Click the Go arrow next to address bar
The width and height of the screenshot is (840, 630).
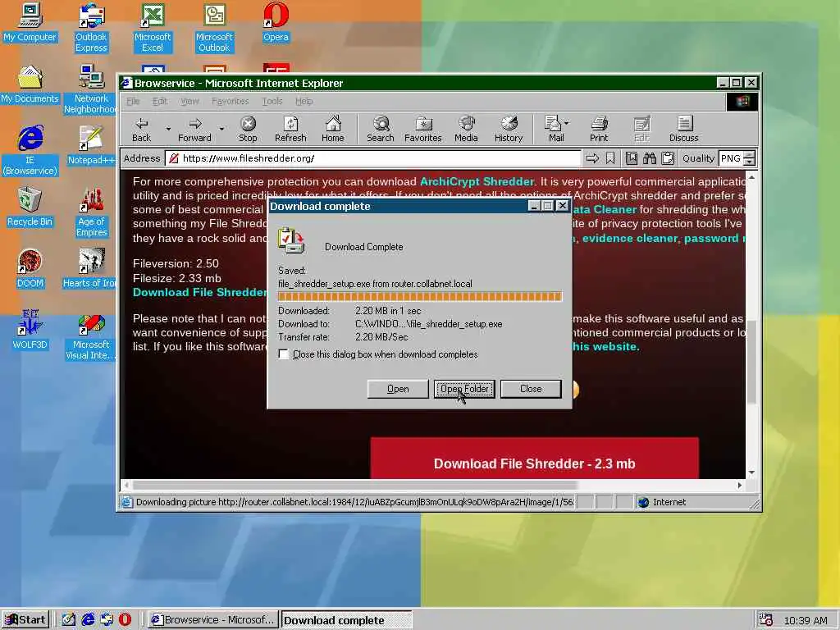click(x=592, y=158)
